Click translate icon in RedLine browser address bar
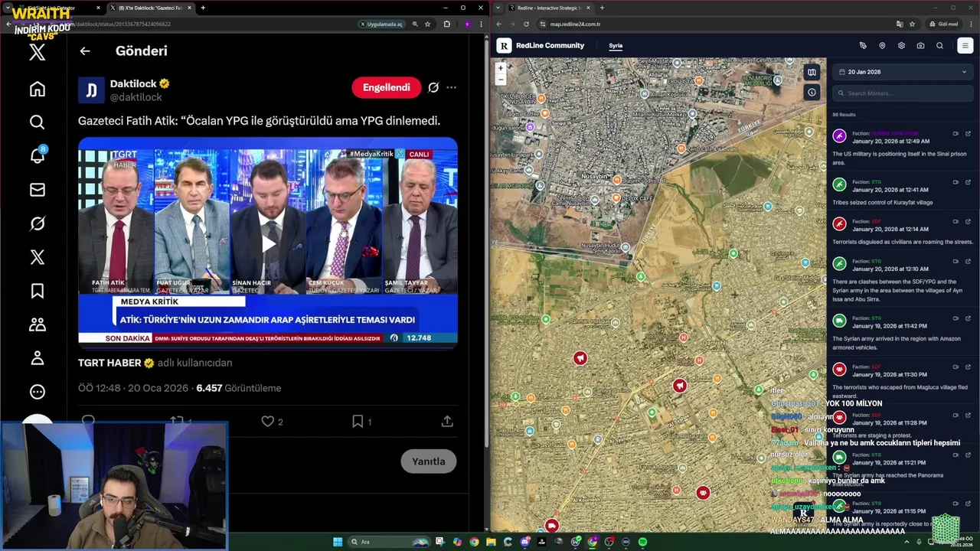This screenshot has height=551, width=980. [x=899, y=24]
